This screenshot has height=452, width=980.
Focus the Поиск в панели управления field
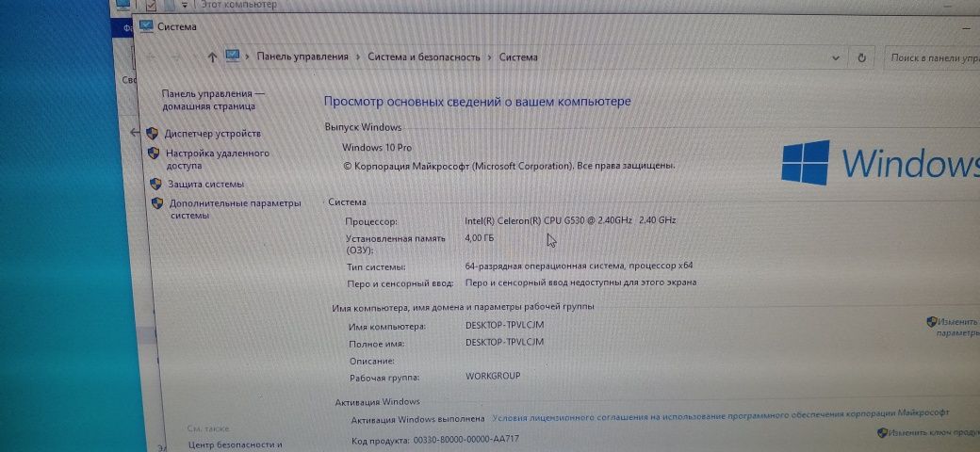point(932,58)
